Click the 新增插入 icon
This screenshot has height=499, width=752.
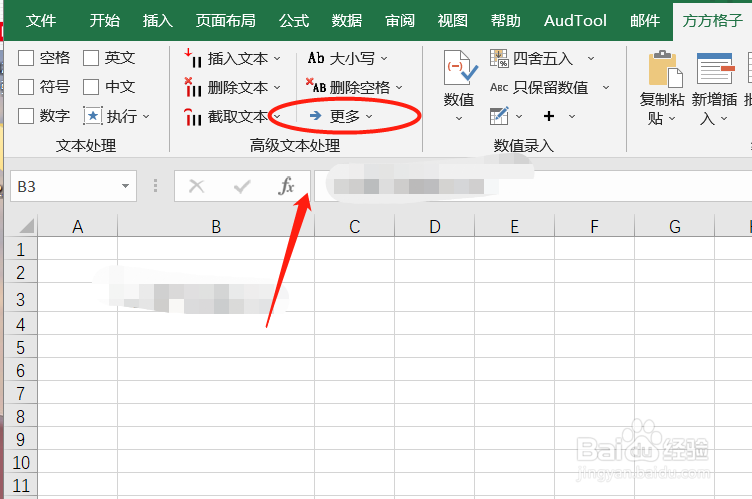coord(716,69)
